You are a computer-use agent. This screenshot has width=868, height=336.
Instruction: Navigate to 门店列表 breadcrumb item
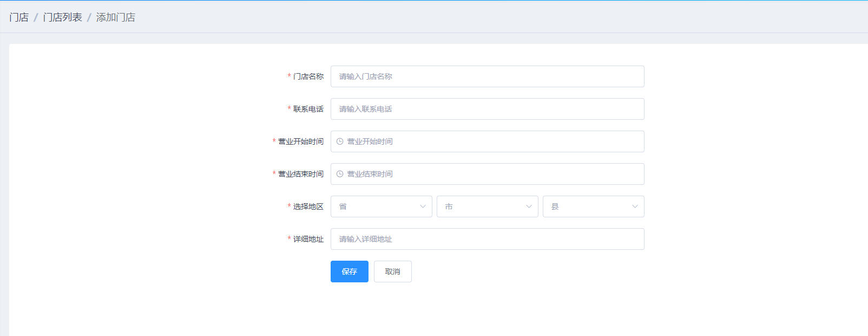pyautogui.click(x=63, y=17)
